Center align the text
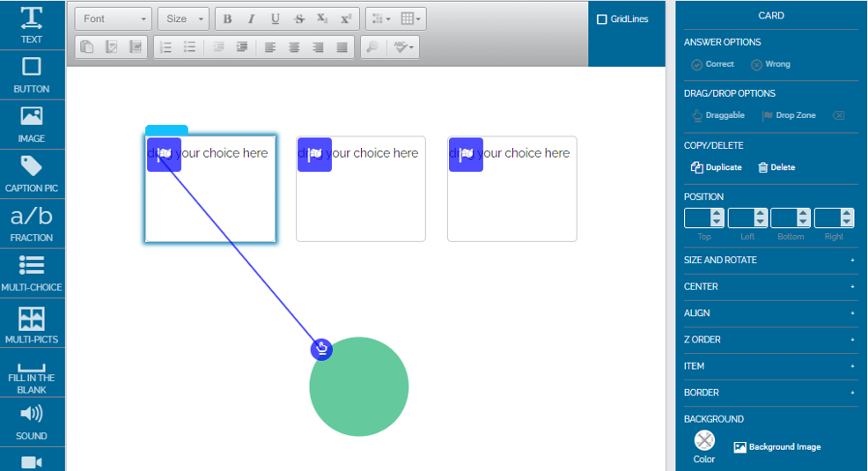Viewport: 868px width, 471px height. [294, 47]
